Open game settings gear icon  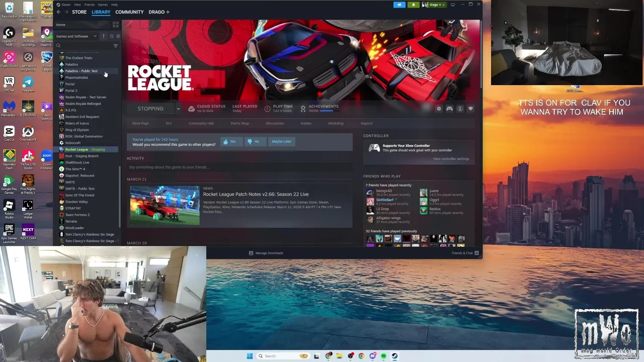439,109
